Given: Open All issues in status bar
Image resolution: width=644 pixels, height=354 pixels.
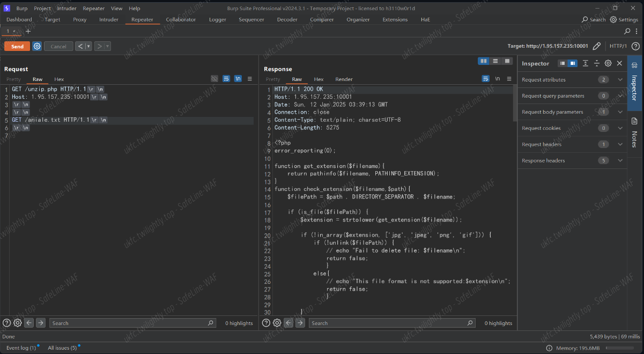Looking at the screenshot, I should point(62,348).
